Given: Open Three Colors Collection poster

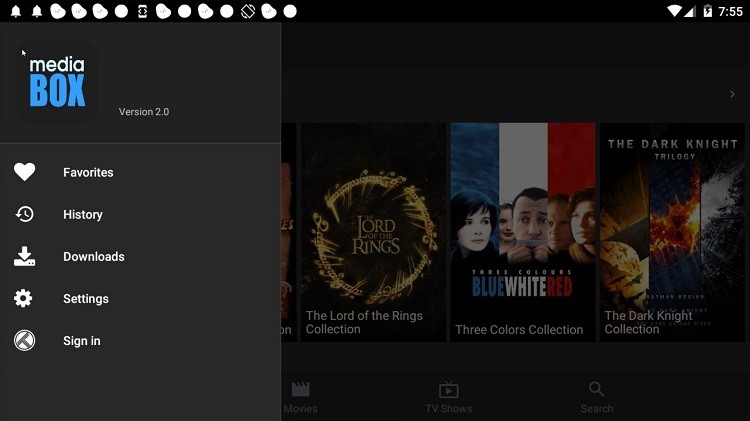Looking at the screenshot, I should click(523, 233).
